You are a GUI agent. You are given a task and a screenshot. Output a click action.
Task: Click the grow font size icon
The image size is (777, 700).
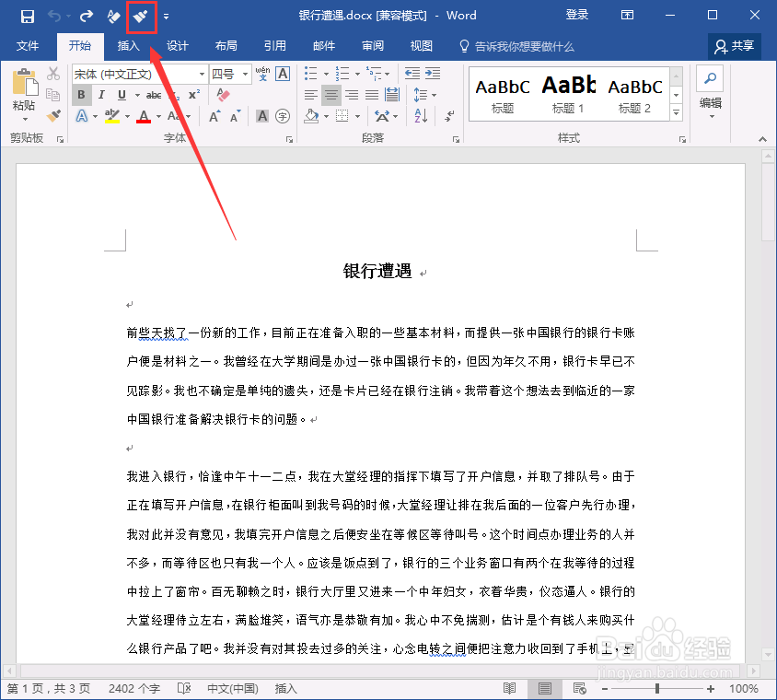[215, 116]
